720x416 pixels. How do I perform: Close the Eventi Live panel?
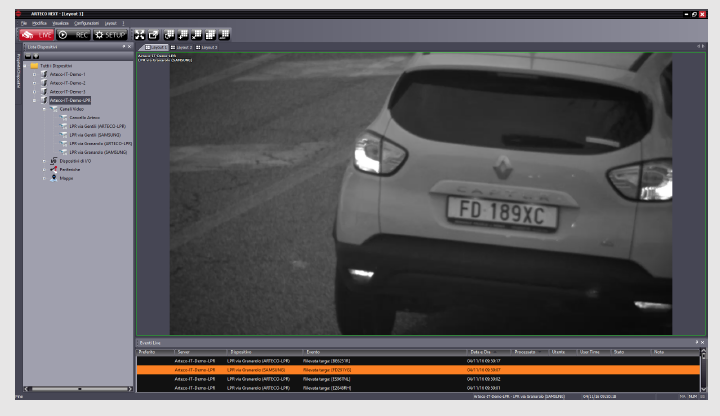point(702,343)
